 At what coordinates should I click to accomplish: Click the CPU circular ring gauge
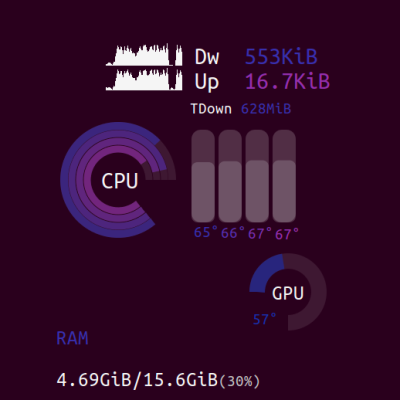pos(118,180)
